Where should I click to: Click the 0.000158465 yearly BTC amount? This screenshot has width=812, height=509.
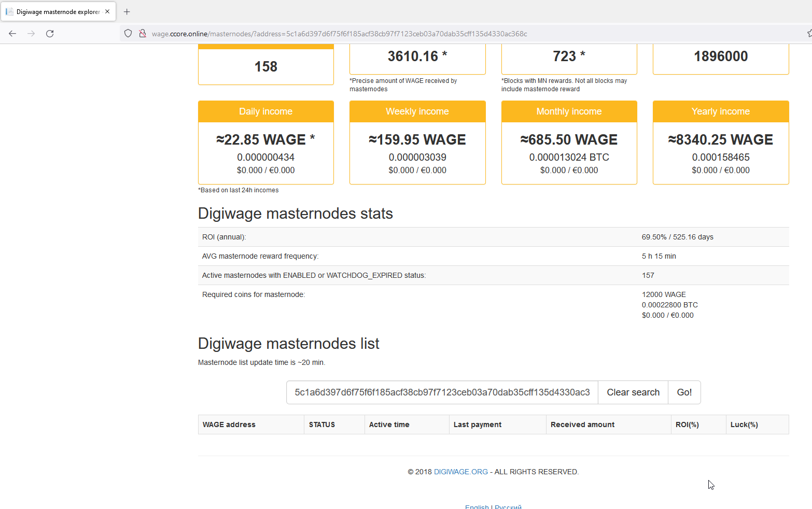click(x=721, y=157)
